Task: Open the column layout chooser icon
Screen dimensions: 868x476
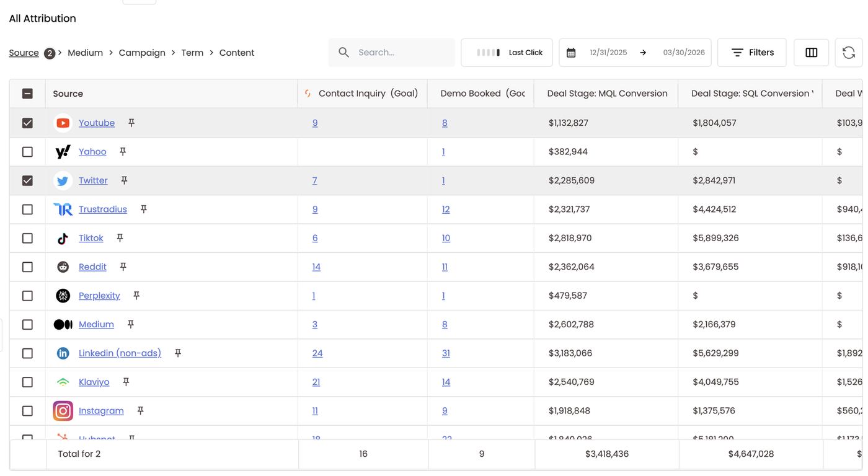Action: 811,53
